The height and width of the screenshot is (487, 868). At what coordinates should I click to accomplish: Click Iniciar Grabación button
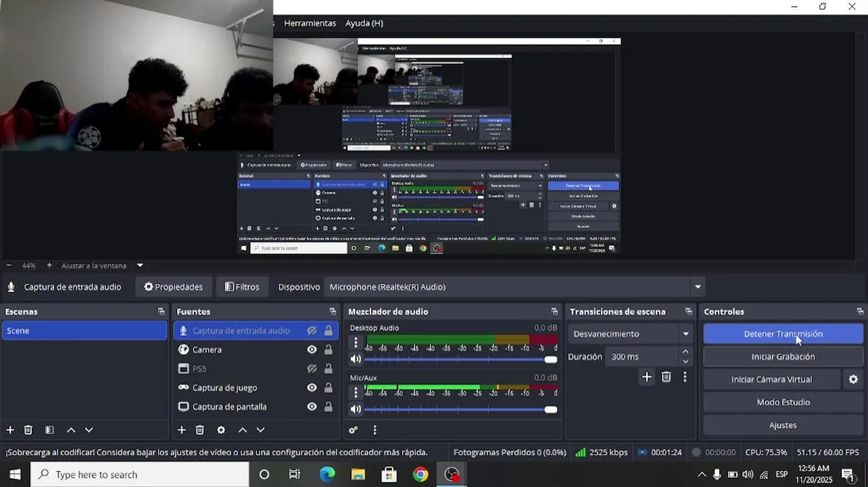click(783, 356)
